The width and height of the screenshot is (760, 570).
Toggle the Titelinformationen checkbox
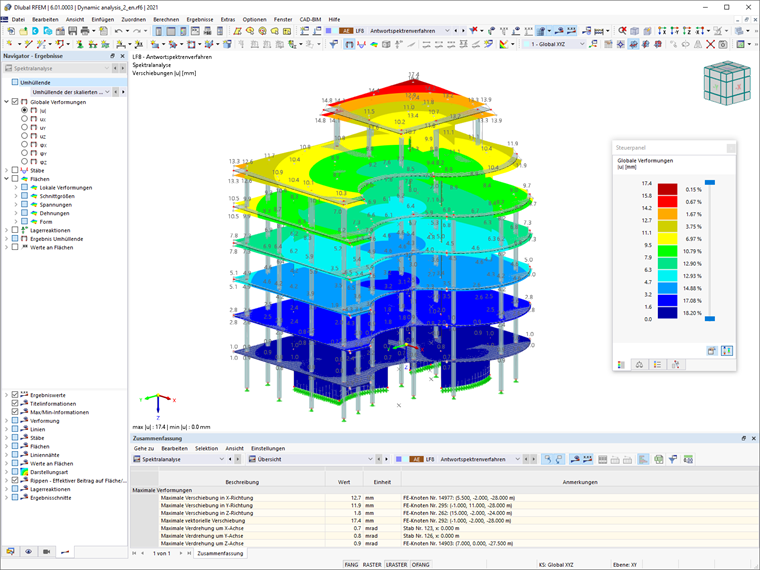pyautogui.click(x=15, y=403)
